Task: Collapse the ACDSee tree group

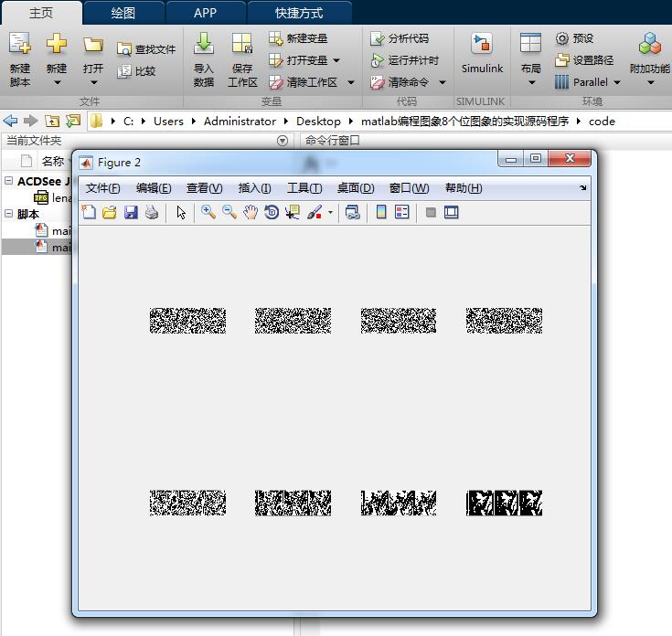Action: click(8, 181)
